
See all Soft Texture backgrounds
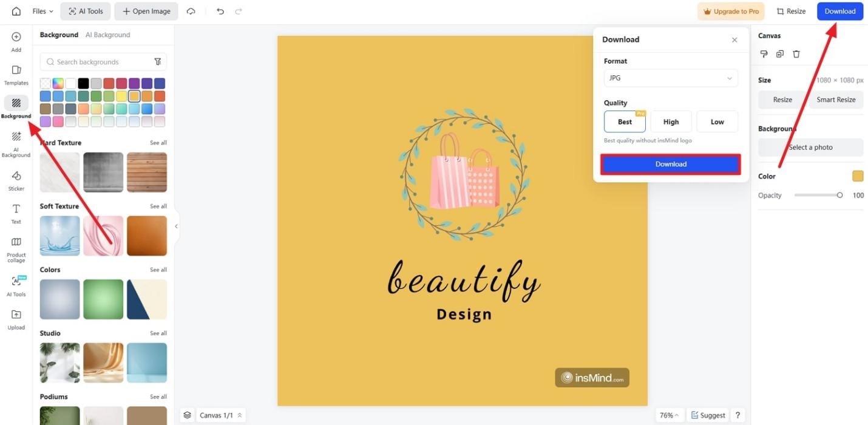point(158,206)
